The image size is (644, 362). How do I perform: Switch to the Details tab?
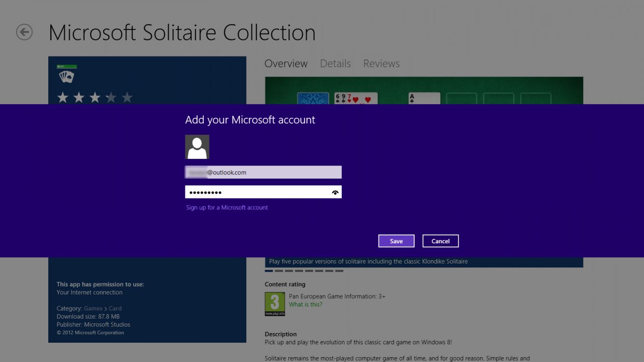(335, 63)
